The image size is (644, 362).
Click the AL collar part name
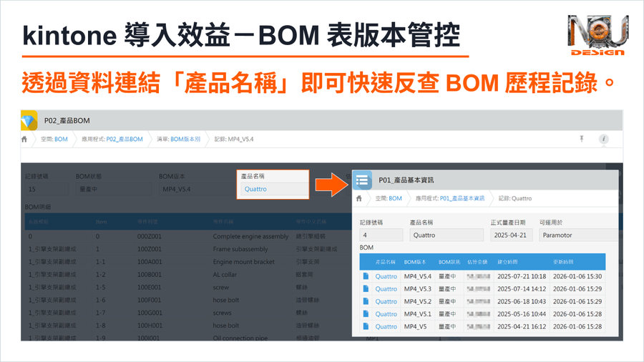pos(225,275)
